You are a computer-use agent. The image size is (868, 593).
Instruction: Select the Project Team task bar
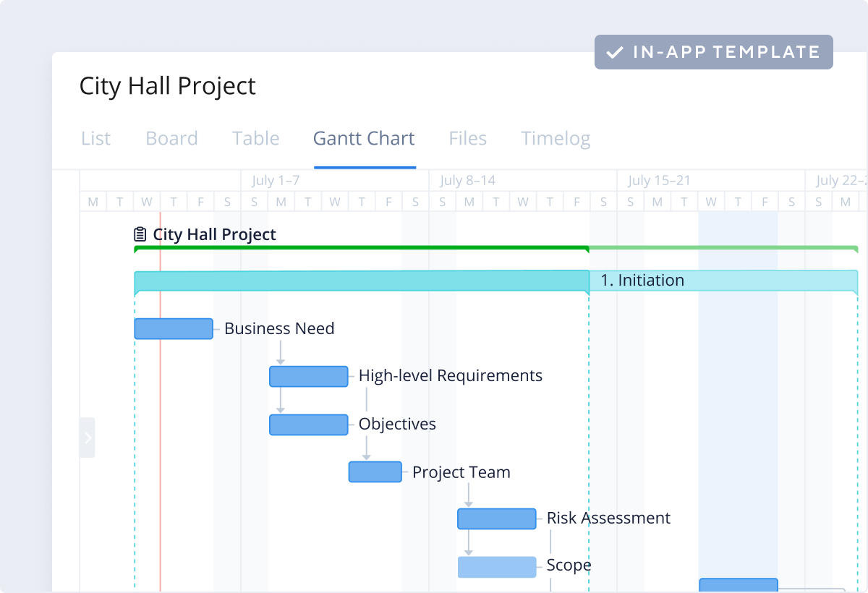[375, 472]
